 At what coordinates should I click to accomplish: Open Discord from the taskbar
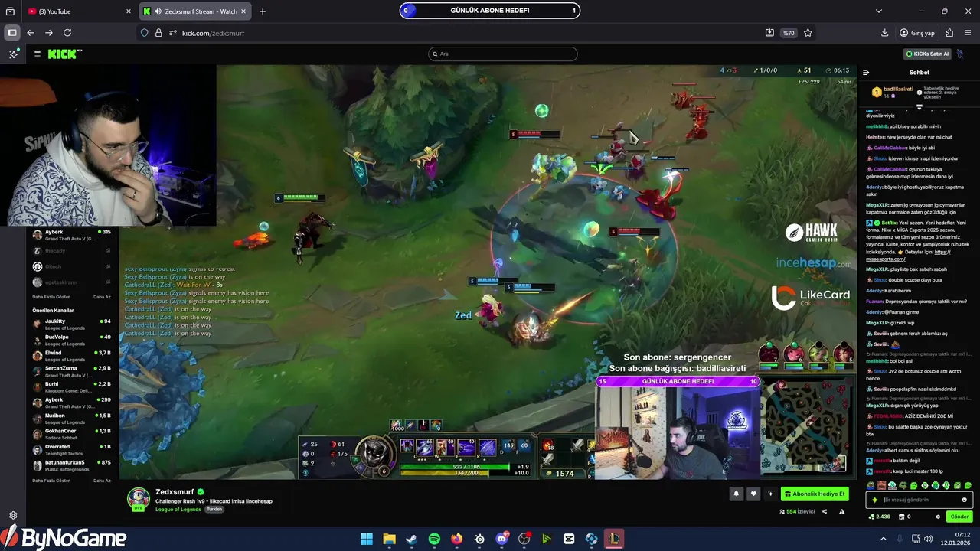coord(502,539)
